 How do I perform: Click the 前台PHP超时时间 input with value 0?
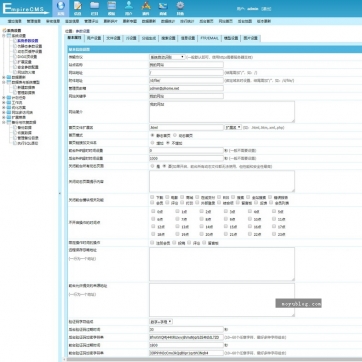click(186, 151)
